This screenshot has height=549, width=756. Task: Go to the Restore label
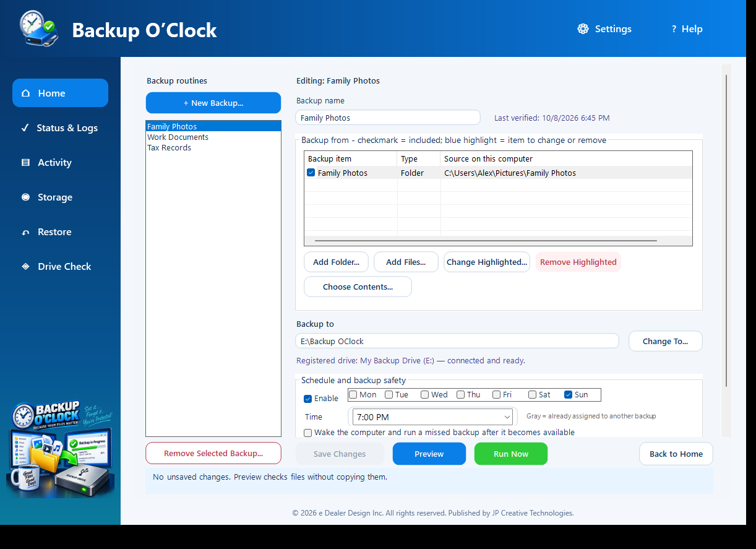(x=54, y=232)
